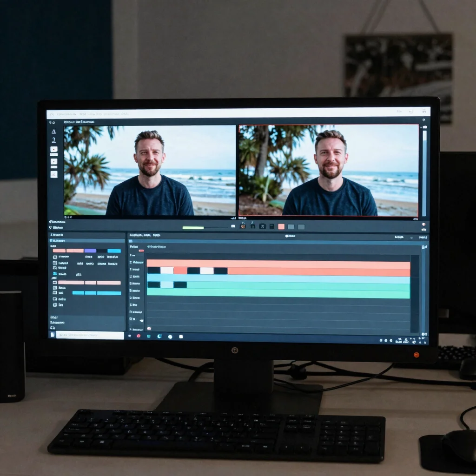Image resolution: width=476 pixels, height=476 pixels.
Task: Click the icon at timeline bottom right corner
Action: [424, 334]
